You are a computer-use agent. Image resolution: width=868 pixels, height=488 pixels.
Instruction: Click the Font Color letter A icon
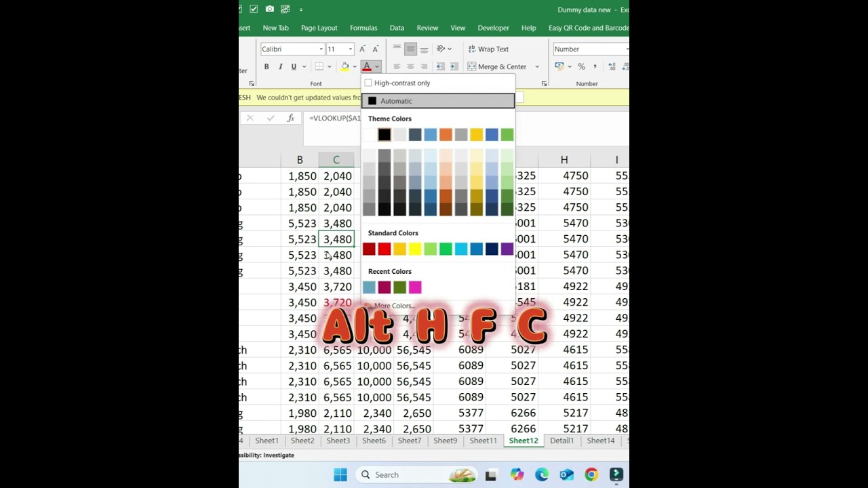click(x=367, y=66)
